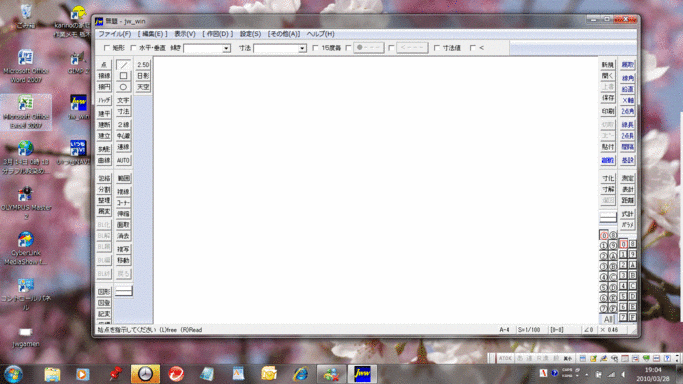Image resolution: width=683 pixels, height=384 pixels.
Task: Click the AUTO mode tool button
Action: click(x=123, y=161)
